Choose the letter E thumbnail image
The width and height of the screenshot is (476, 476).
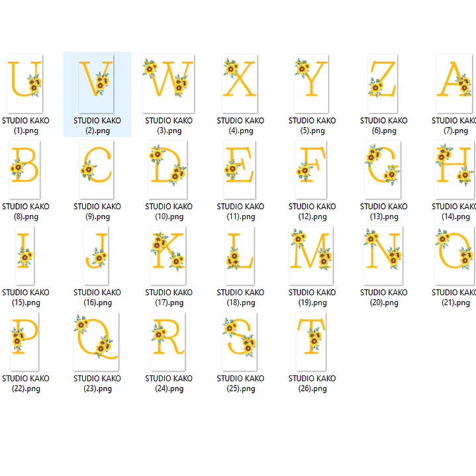[x=240, y=169]
